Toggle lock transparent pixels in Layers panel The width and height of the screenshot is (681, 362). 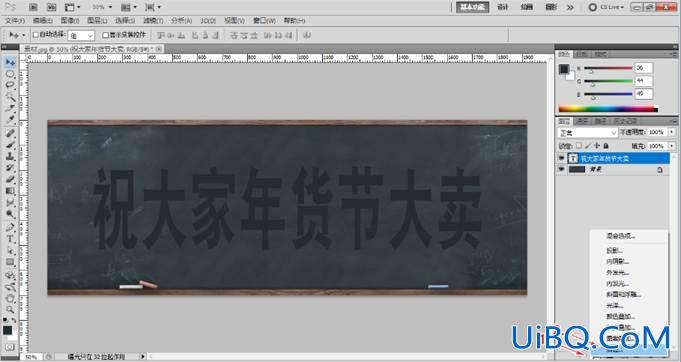click(x=579, y=146)
